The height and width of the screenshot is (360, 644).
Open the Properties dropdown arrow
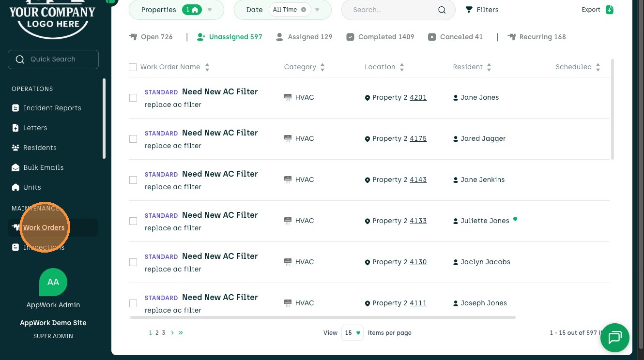click(210, 10)
